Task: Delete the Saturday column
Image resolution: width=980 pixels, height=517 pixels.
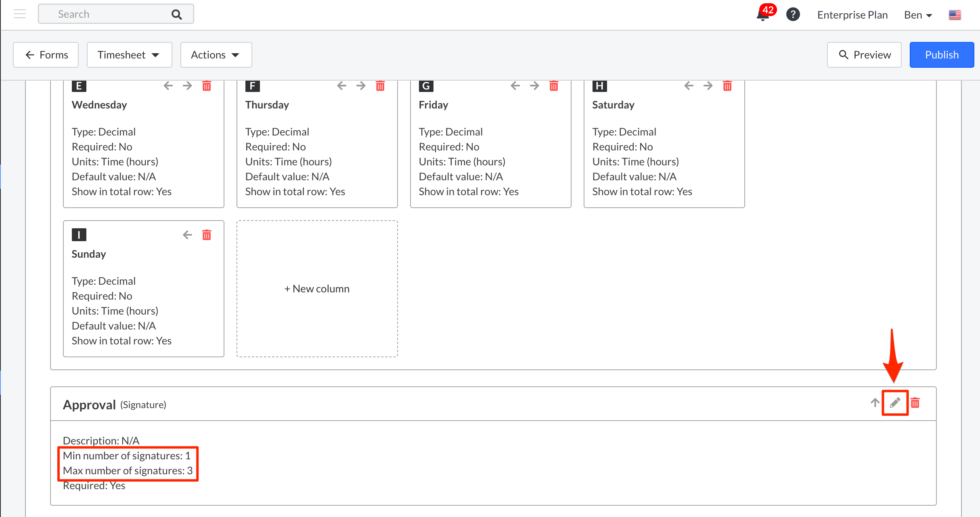Action: [727, 86]
